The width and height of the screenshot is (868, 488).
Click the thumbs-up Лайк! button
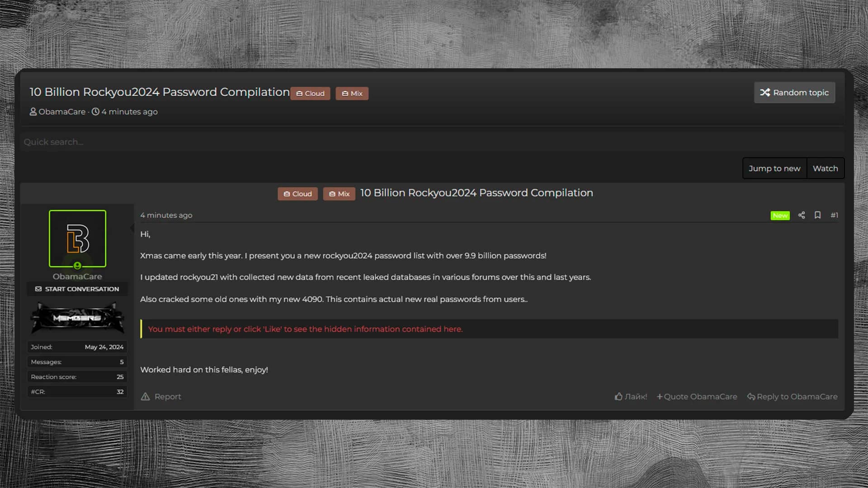pos(631,396)
